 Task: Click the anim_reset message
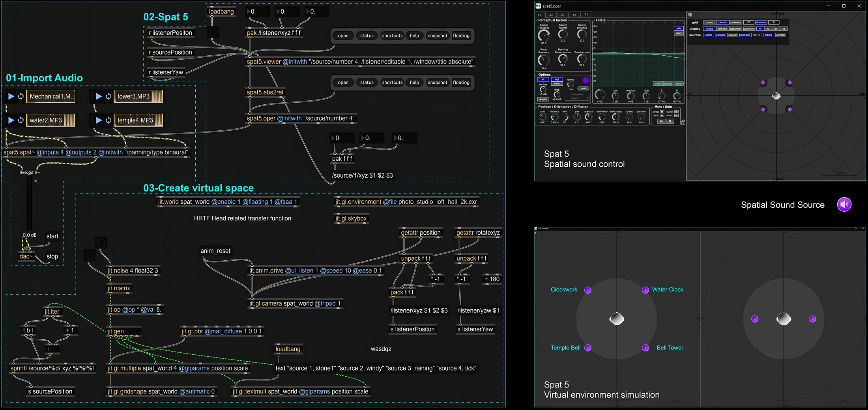(215, 251)
